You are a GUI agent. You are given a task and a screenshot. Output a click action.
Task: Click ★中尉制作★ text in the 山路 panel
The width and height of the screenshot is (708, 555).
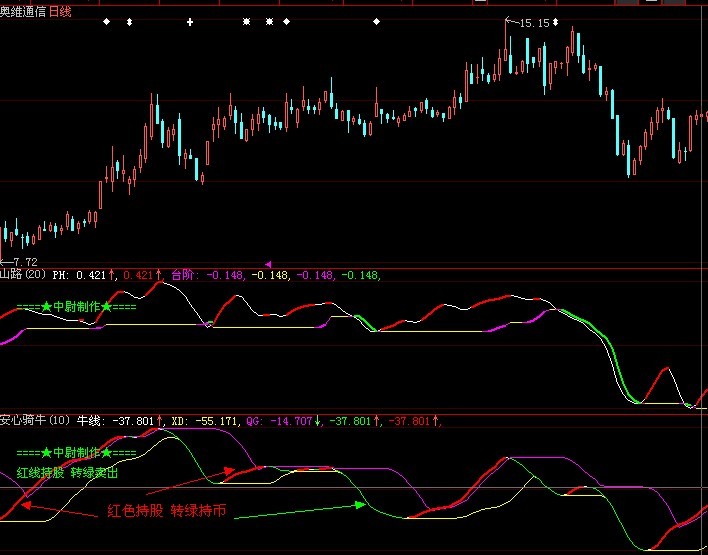coord(76,307)
